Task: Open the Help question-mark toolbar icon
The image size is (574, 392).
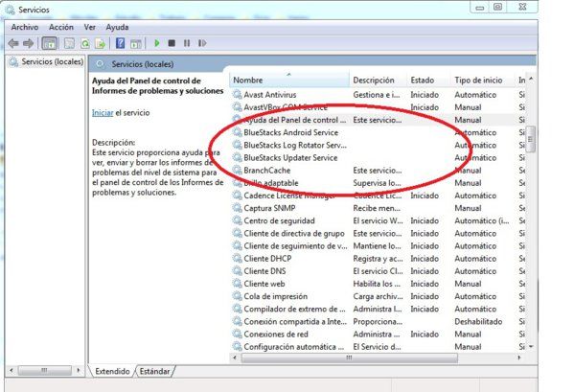Action: 120,43
